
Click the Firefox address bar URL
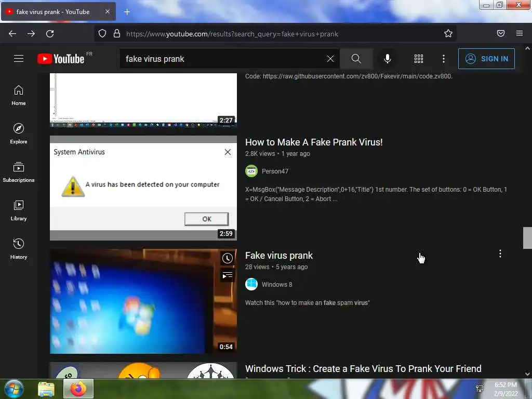click(232, 34)
